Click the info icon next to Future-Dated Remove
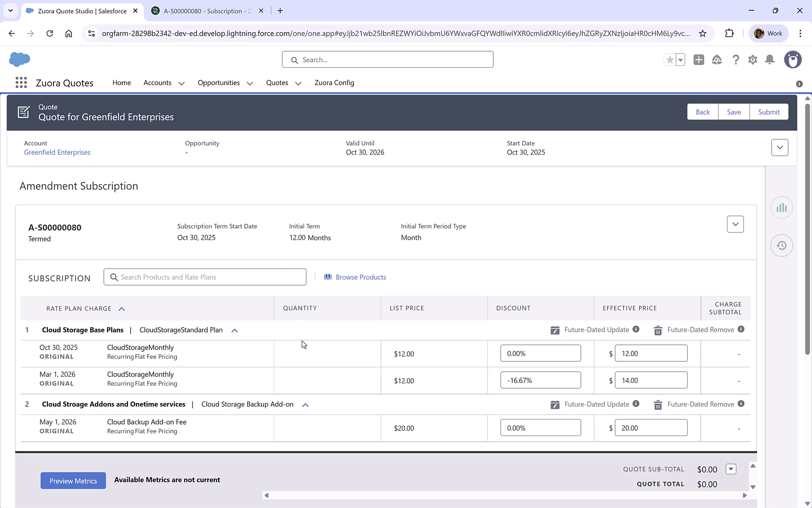 742,330
